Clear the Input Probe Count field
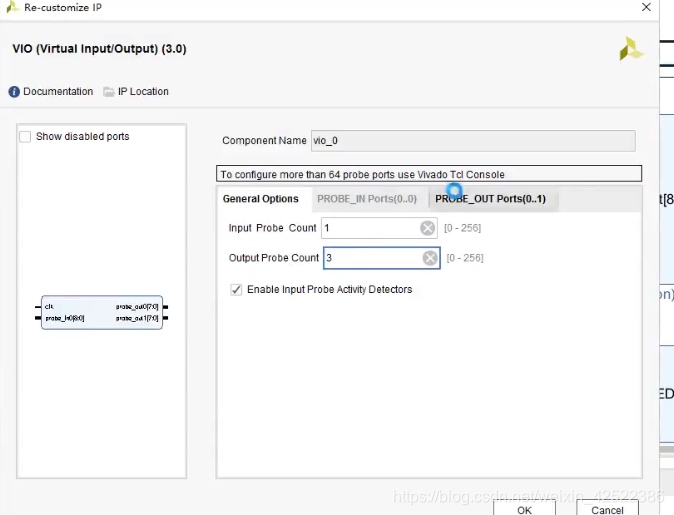Viewport: 674px width, 515px height. (x=427, y=228)
